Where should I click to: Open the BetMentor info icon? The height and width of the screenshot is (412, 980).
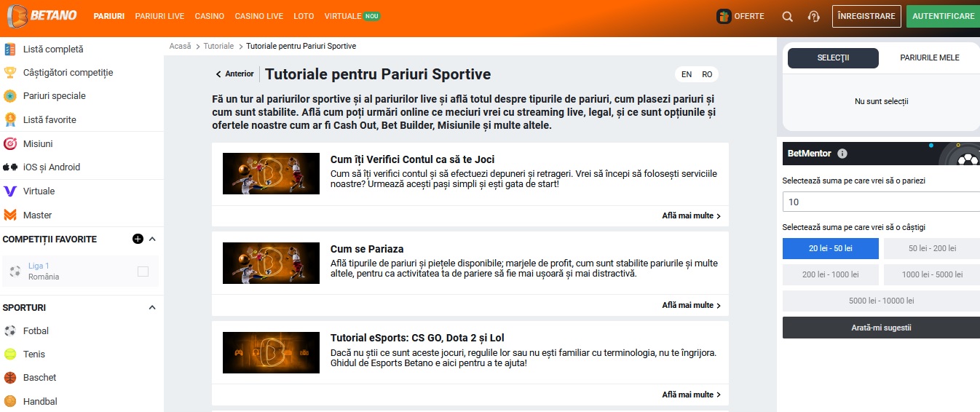[842, 154]
